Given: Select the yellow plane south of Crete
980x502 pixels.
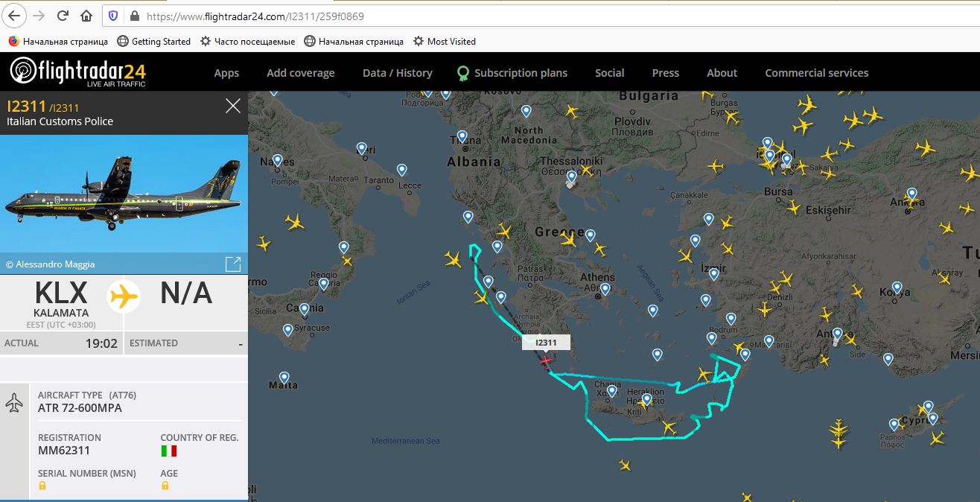Looking at the screenshot, I should [x=624, y=466].
